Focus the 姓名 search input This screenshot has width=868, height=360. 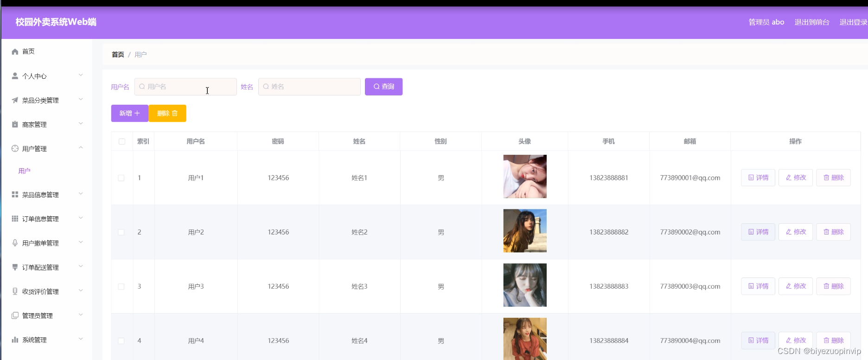point(309,87)
